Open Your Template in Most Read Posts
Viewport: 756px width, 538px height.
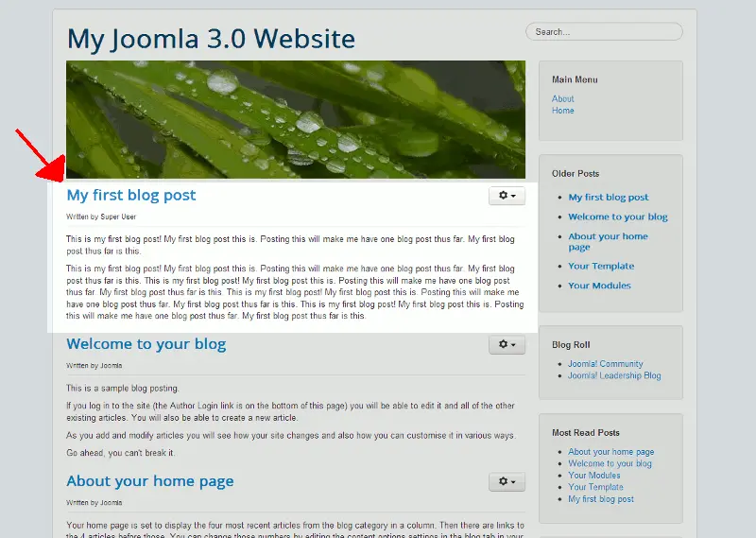595,487
